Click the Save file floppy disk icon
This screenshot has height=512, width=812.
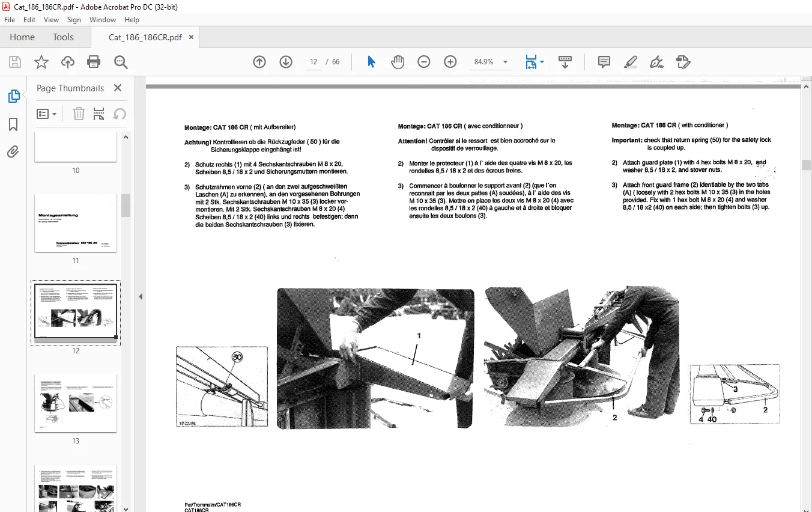[x=15, y=62]
